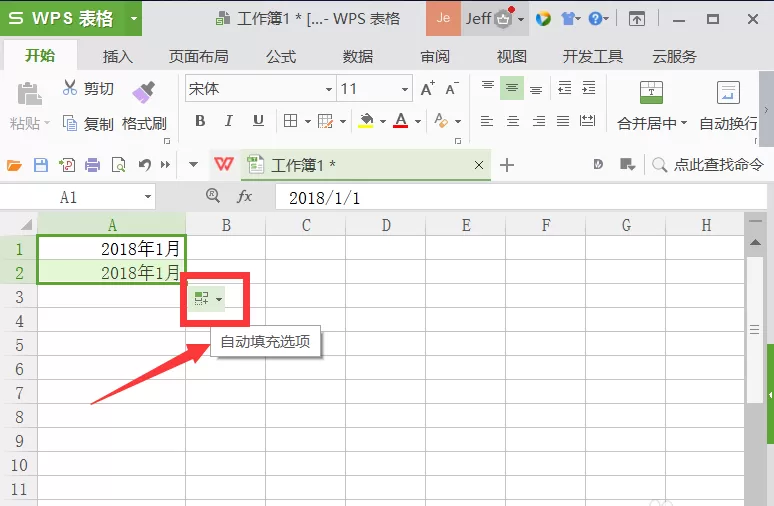This screenshot has width=774, height=506.
Task: Open the Name Box dropdown arrow
Action: coord(148,197)
